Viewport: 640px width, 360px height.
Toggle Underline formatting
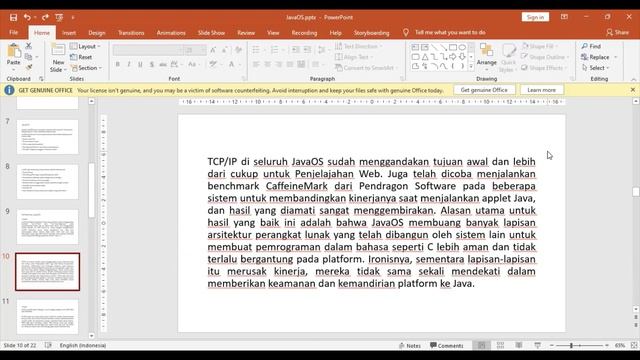[140, 64]
